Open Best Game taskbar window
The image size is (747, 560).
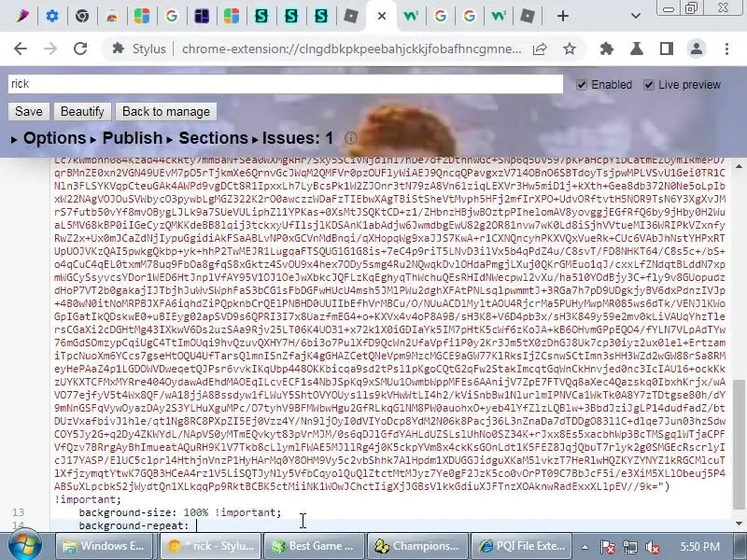pyautogui.click(x=315, y=546)
